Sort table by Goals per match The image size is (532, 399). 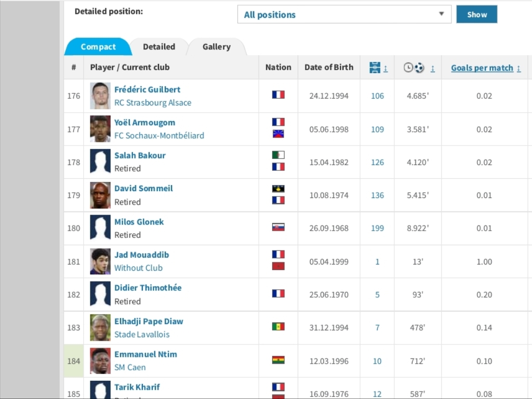click(482, 68)
